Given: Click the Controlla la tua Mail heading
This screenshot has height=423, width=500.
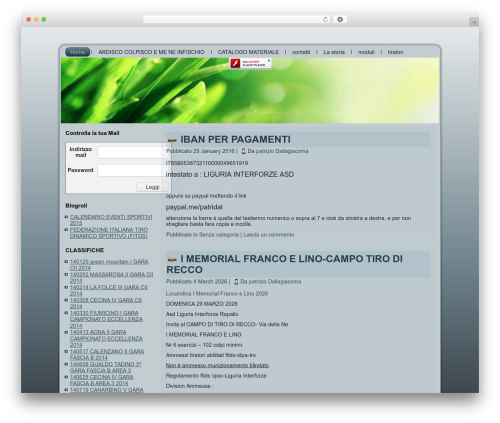Looking at the screenshot, I should [x=92, y=133].
